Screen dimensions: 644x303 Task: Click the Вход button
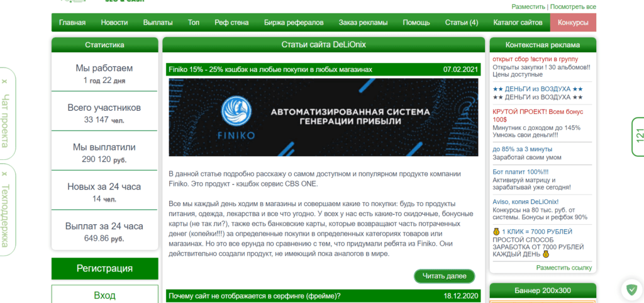(x=105, y=294)
